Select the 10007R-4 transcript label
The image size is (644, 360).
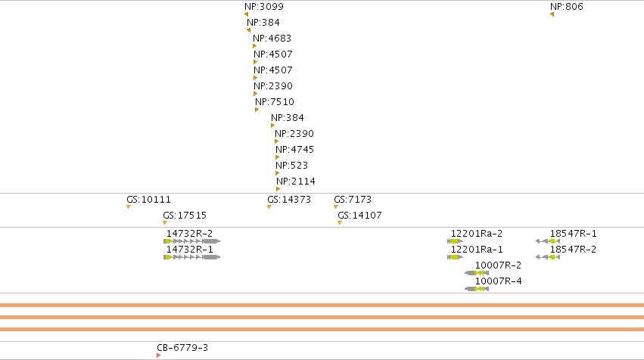click(498, 281)
